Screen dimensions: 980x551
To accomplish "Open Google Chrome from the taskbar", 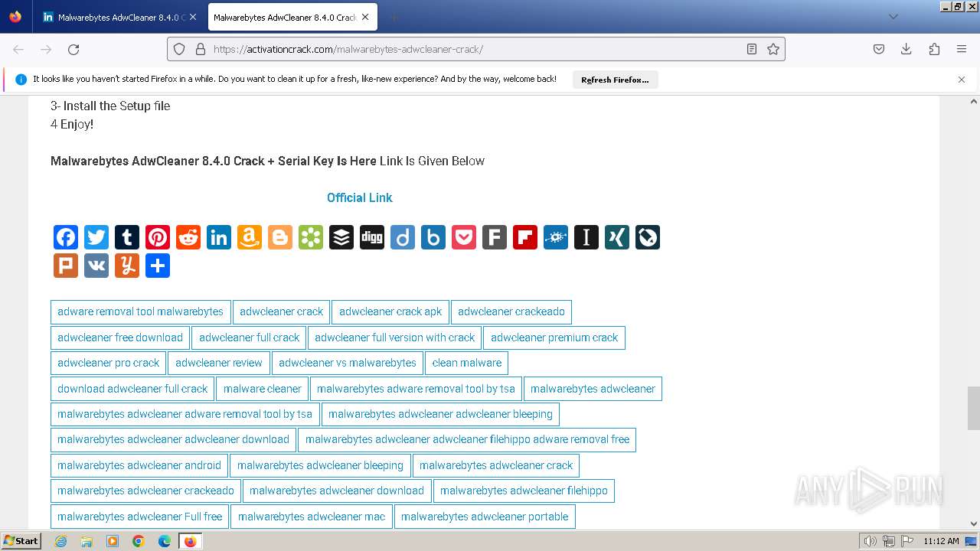I will tap(139, 541).
